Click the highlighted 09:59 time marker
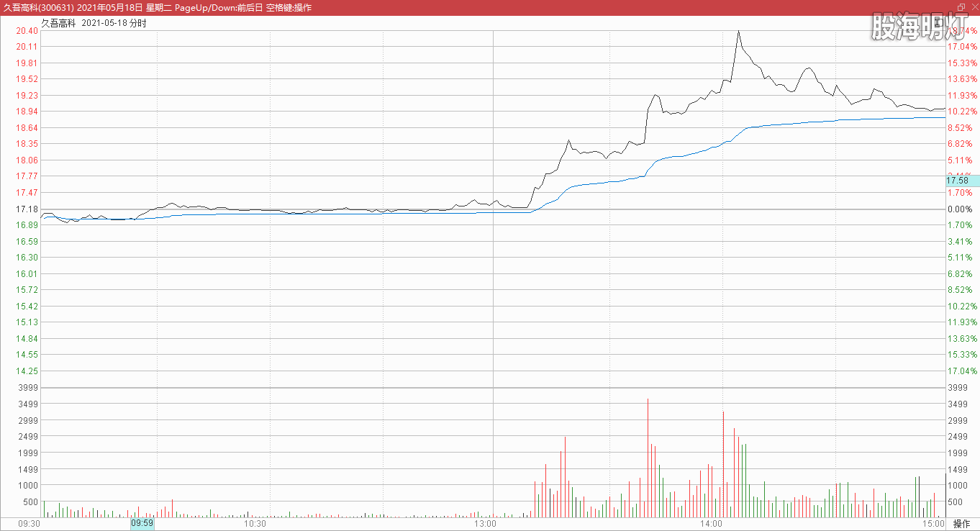 pyautogui.click(x=142, y=523)
